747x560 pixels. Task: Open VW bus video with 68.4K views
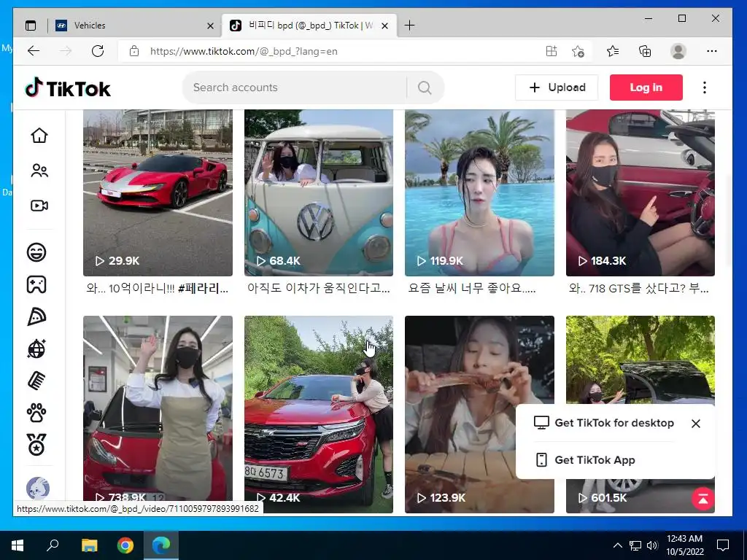pos(319,192)
